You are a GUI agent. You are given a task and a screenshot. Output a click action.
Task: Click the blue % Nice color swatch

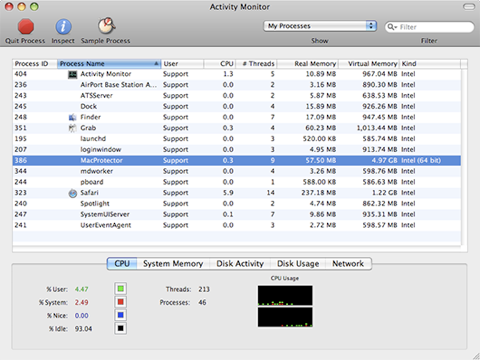click(x=121, y=315)
